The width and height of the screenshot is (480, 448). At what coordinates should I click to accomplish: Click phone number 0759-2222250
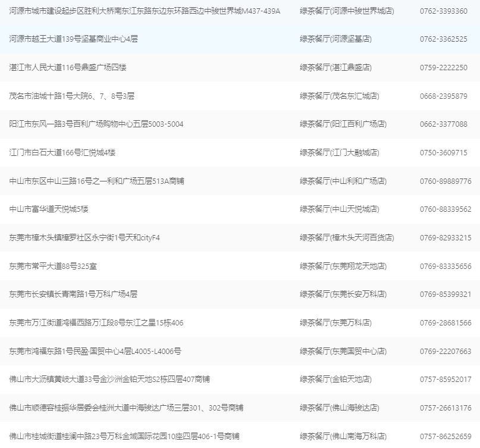(444, 67)
